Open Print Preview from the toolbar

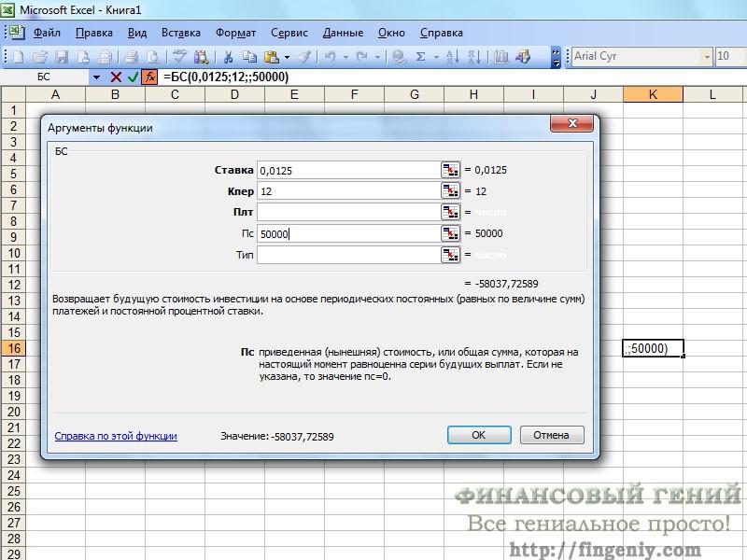click(x=152, y=57)
